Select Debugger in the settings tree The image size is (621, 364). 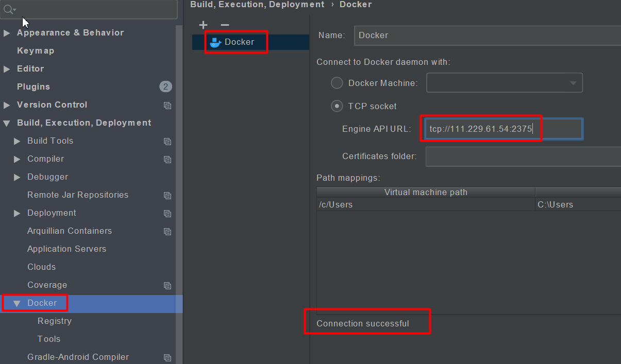[47, 177]
